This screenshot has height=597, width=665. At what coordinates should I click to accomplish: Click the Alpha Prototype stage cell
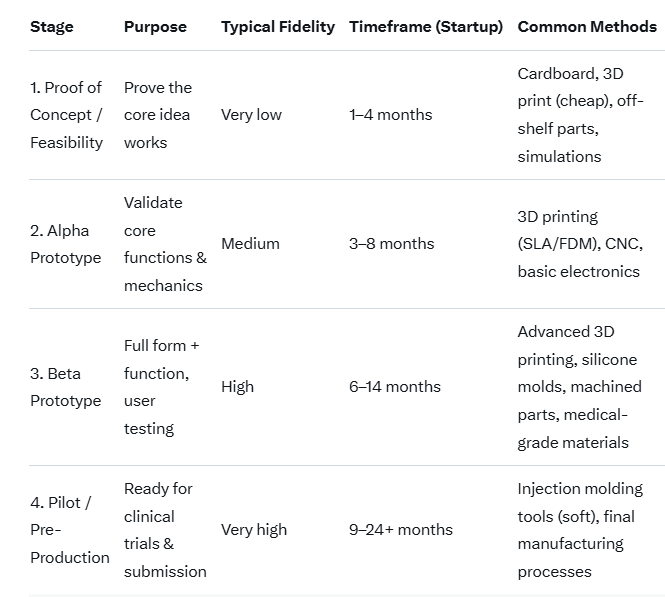(65, 244)
